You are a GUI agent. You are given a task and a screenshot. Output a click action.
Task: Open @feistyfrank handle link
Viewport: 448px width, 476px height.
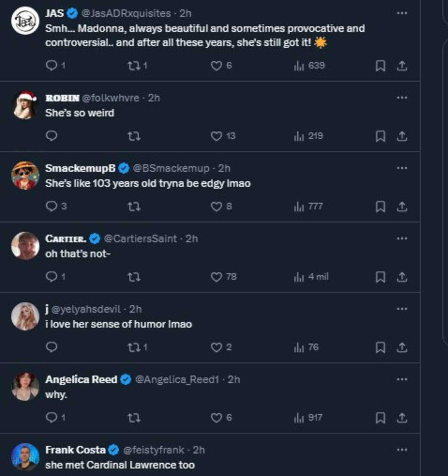point(153,450)
